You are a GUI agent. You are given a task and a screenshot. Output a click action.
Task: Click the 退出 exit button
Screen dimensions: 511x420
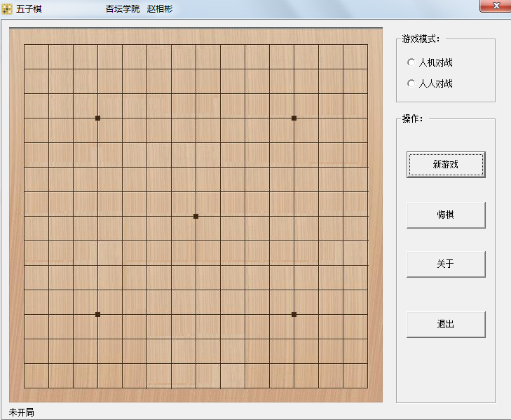pyautogui.click(x=446, y=325)
